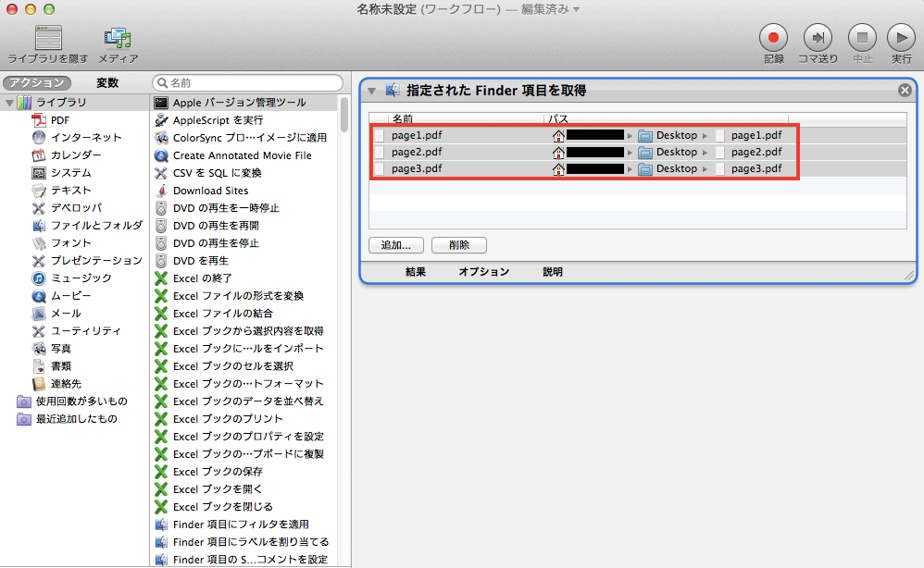
Task: Select Create Annotated Movie File action
Action: (244, 155)
